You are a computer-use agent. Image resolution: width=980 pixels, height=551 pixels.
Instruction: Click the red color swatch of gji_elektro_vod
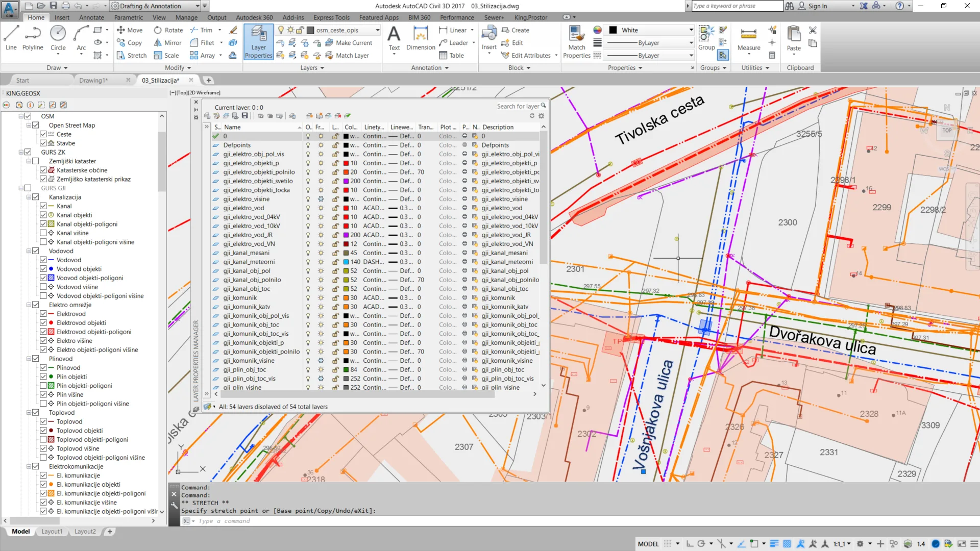tap(346, 208)
